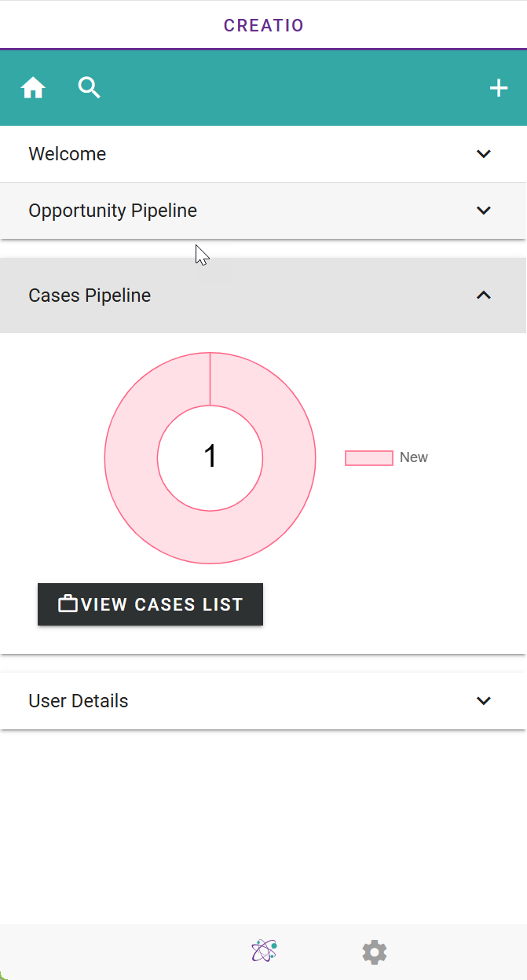Select the Welcome panel title
Screen dimensions: 527x980
(68, 154)
